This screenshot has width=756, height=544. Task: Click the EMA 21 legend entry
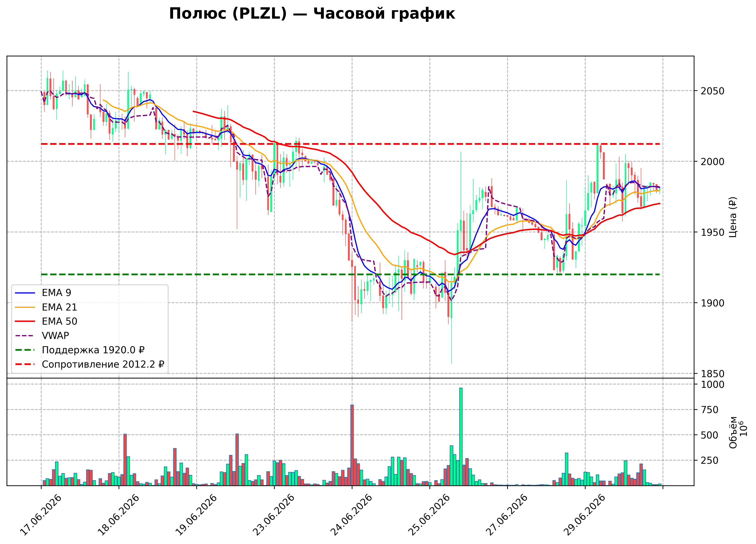[59, 307]
